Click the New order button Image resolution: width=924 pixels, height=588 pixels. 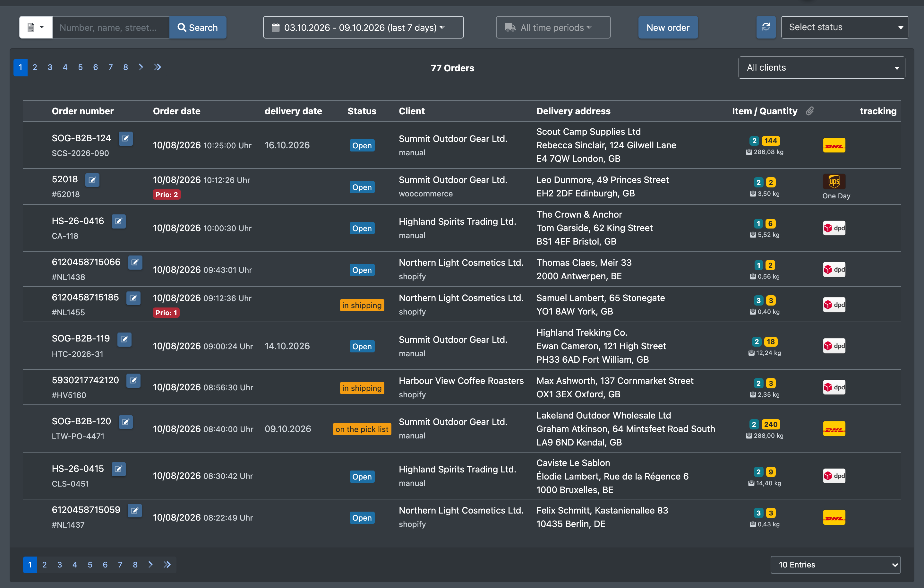668,27
